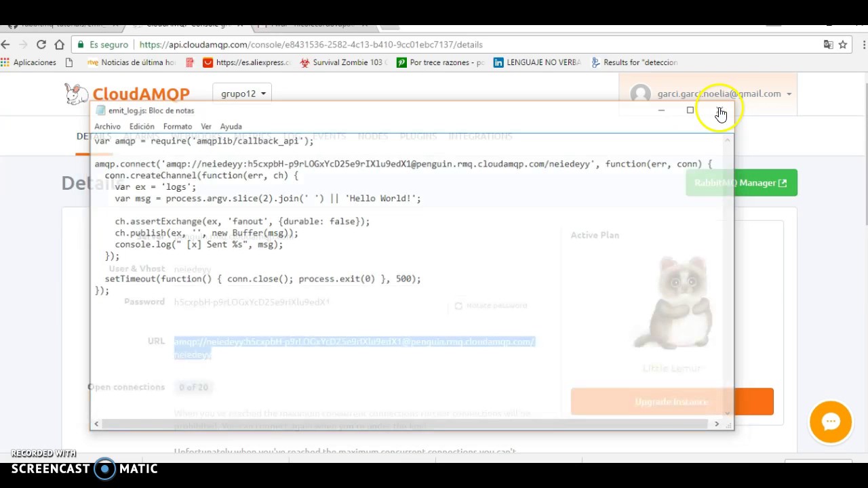Click the setTimeout code line
The width and height of the screenshot is (868, 488).
pos(262,279)
